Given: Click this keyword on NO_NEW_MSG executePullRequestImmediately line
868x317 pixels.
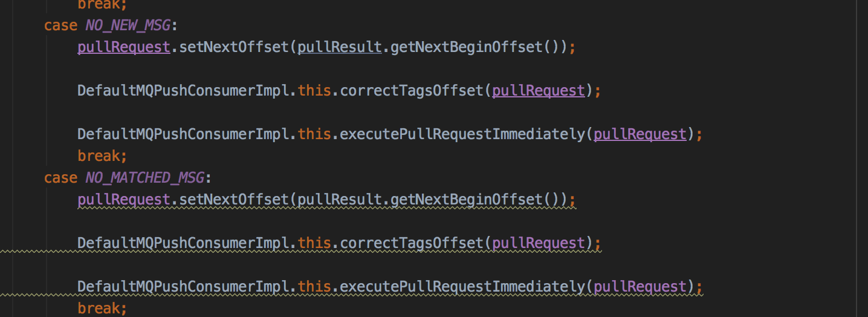Looking at the screenshot, I should pos(314,134).
